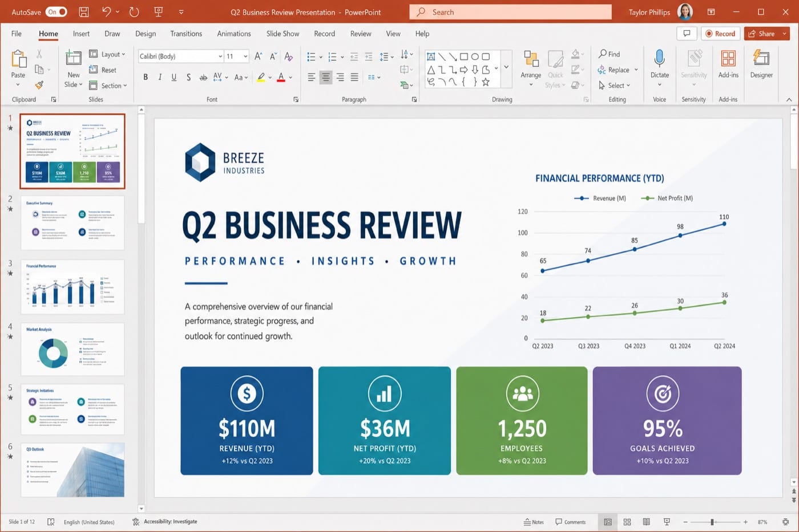Screen dimensions: 799x532
Task: Toggle align right
Action: [340, 77]
